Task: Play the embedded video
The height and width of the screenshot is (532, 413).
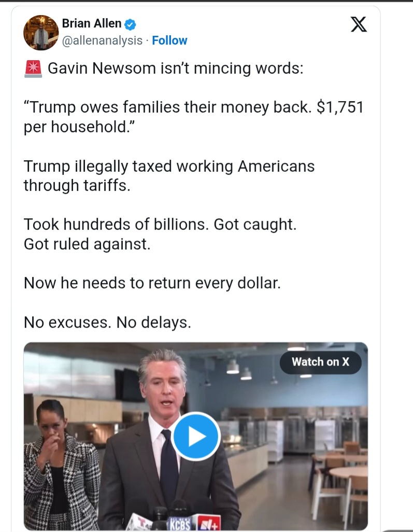Action: click(x=196, y=437)
